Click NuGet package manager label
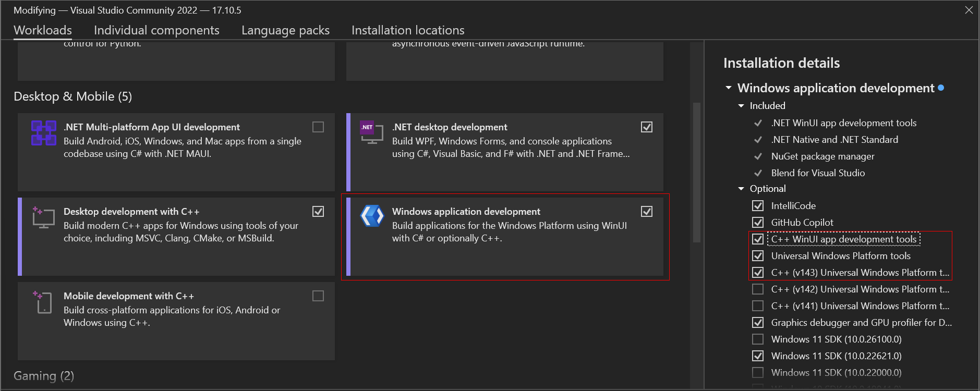This screenshot has width=980, height=391. coord(822,156)
